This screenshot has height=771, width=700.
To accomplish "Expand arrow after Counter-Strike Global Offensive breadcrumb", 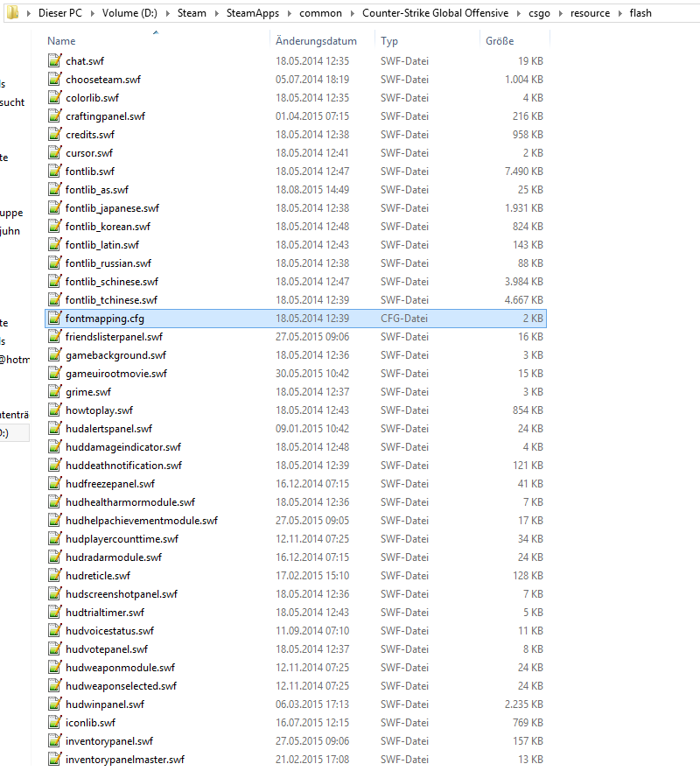I will pyautogui.click(x=519, y=13).
